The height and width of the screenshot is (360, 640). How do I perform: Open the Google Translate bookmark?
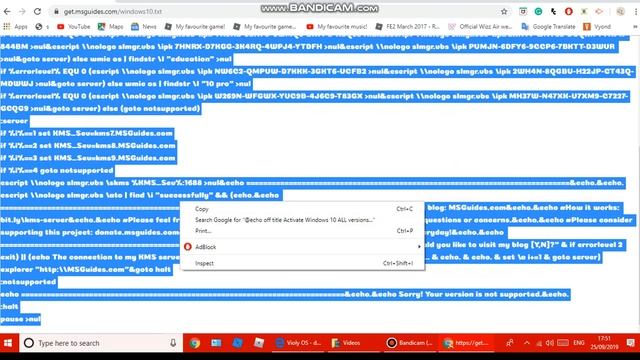pyautogui.click(x=549, y=27)
